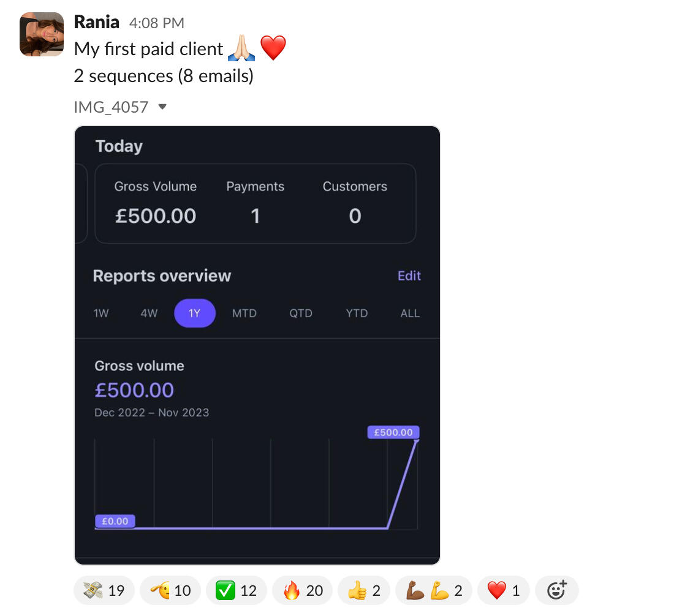674x616 pixels.
Task: Click the thumbs up reaction
Action: 364,590
